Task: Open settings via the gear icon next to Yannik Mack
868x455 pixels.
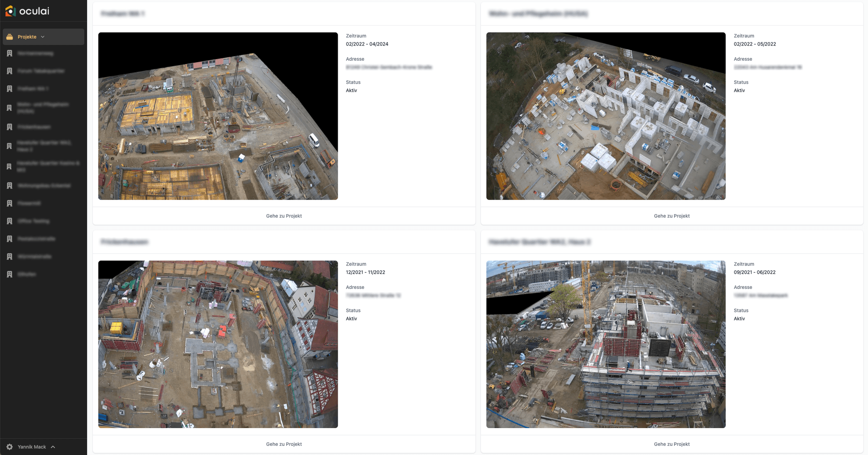Action: click(9, 447)
